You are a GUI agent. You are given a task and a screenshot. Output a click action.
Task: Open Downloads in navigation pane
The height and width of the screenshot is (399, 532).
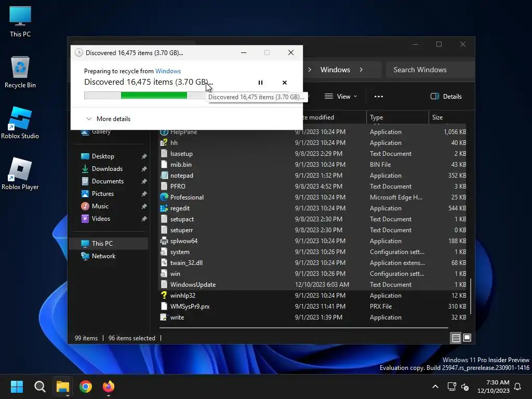(107, 169)
